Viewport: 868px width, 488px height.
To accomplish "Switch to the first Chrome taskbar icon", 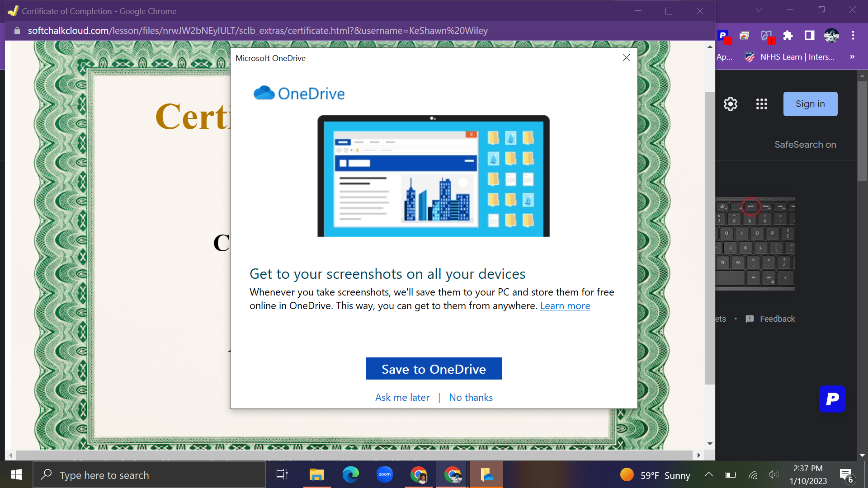I will (x=419, y=475).
